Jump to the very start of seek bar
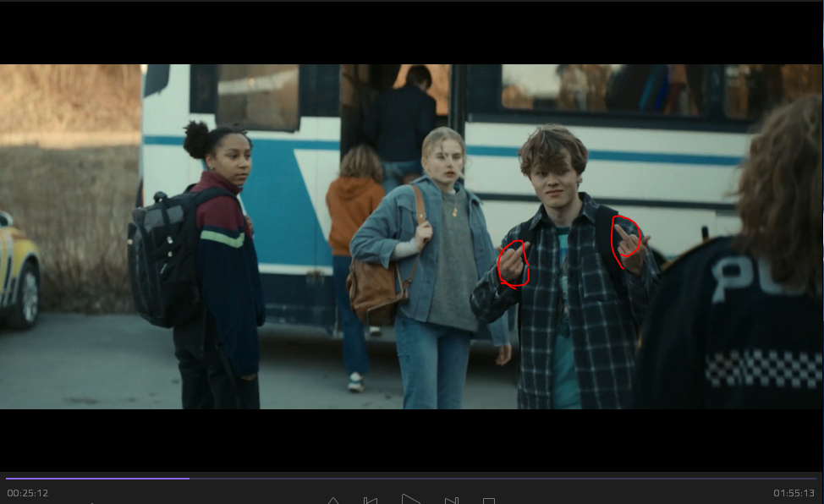Viewport: 824px width, 504px height. click(x=7, y=479)
